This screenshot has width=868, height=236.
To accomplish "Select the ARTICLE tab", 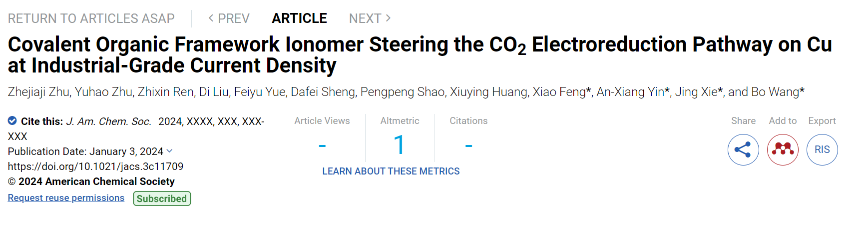I will [x=299, y=18].
